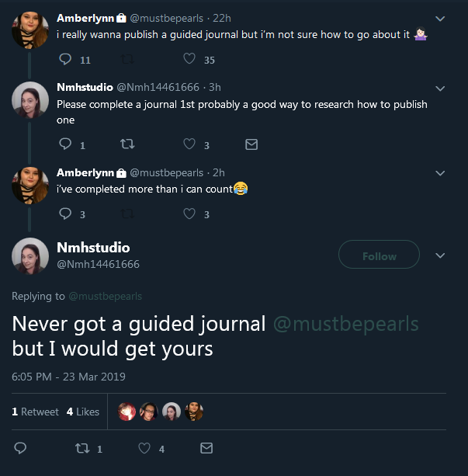Screen dimensions: 468x476
Task: Reply to Amberlynn's guided journal tweet
Action: pos(65,59)
